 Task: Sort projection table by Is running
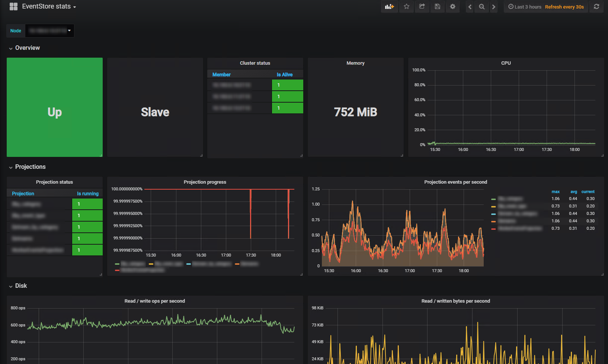[87, 194]
